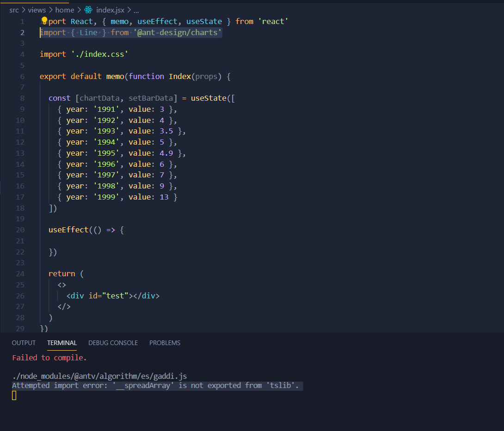Click the 'useEffect' call on line 20
The width and height of the screenshot is (504, 431).
68,230
